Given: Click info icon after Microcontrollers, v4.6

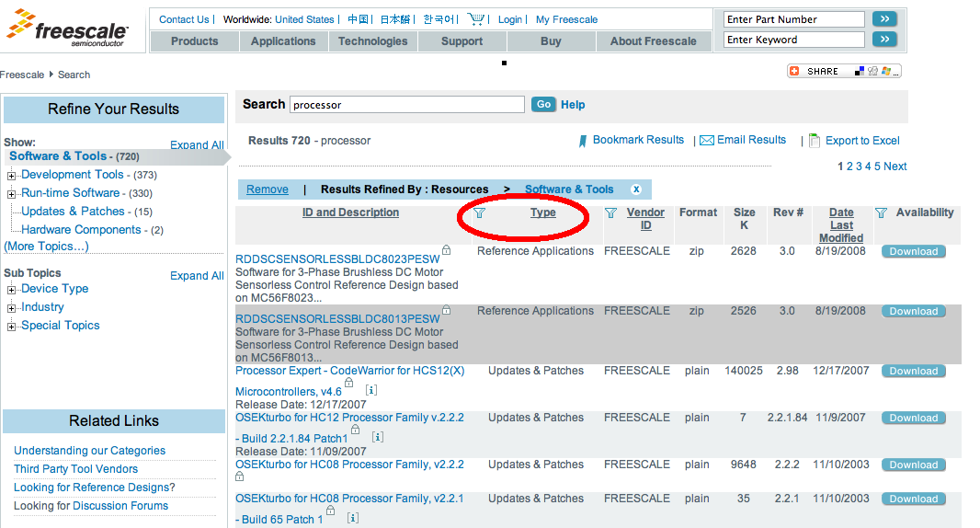Looking at the screenshot, I should coord(371,390).
